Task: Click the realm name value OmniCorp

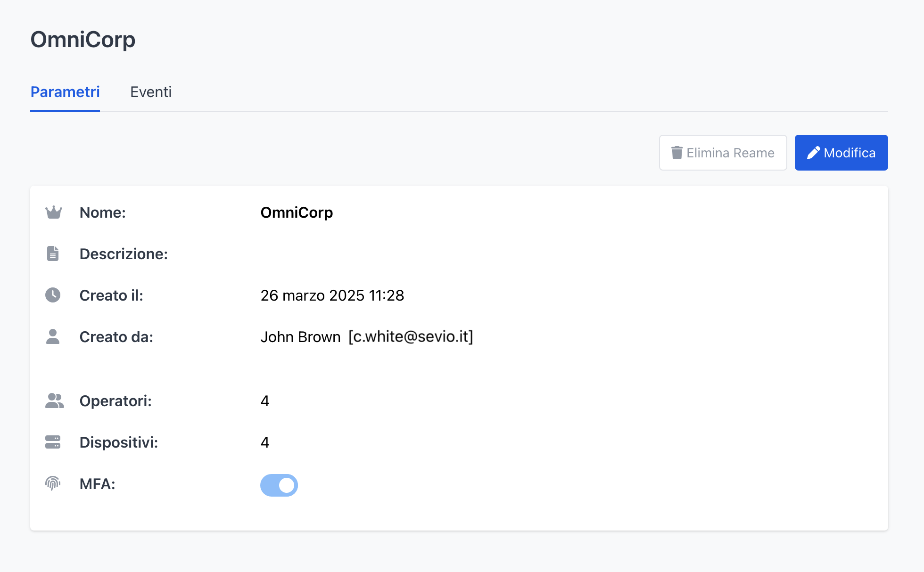Action: click(297, 212)
